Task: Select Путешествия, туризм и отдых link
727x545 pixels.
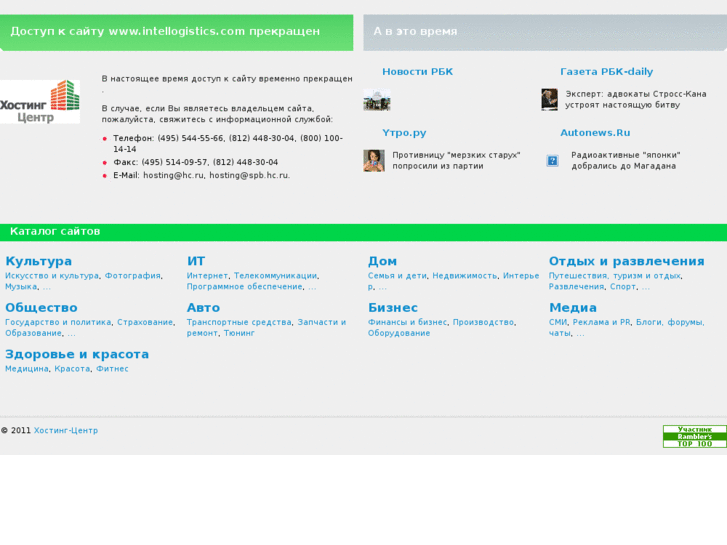Action: point(615,276)
